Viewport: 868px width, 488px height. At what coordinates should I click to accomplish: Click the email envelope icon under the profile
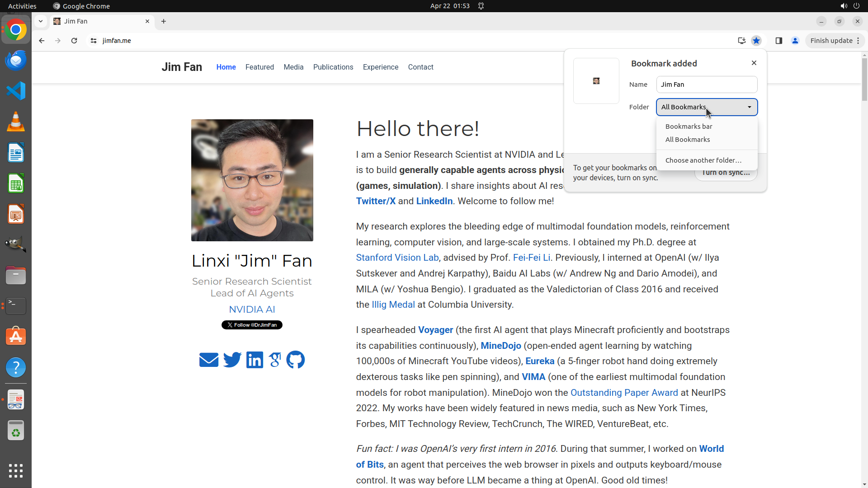pos(209,360)
